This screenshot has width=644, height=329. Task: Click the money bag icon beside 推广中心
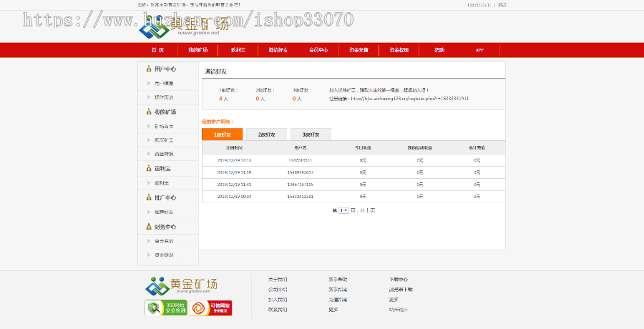coord(149,197)
